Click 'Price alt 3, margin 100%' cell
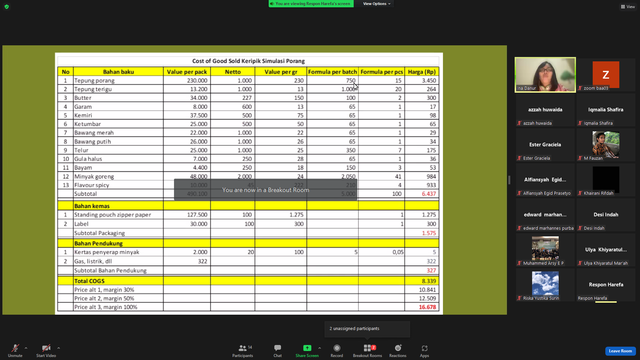This screenshot has width=640, height=360. tap(118, 307)
